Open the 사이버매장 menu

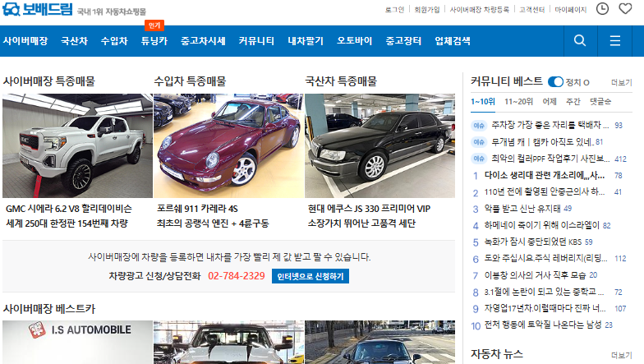point(25,41)
